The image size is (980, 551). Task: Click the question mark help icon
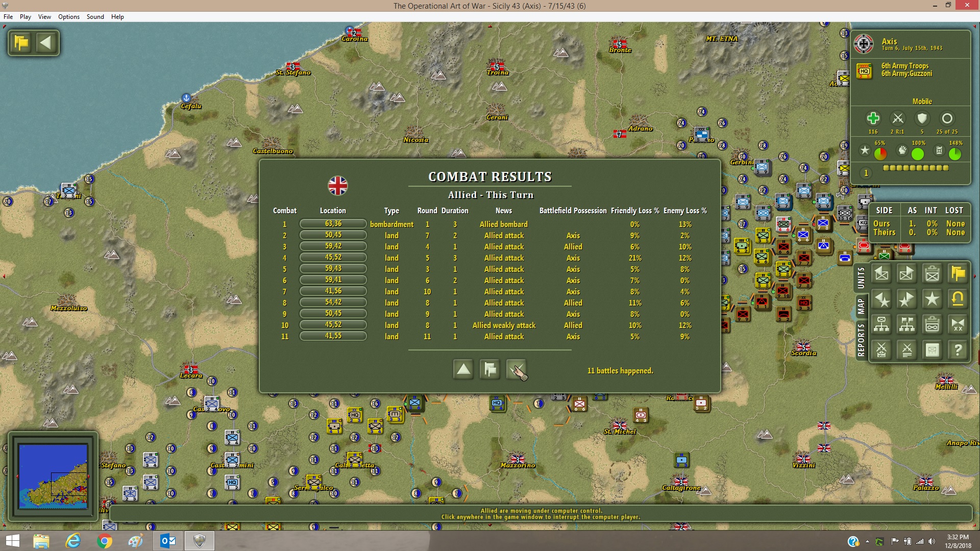pyautogui.click(x=958, y=350)
